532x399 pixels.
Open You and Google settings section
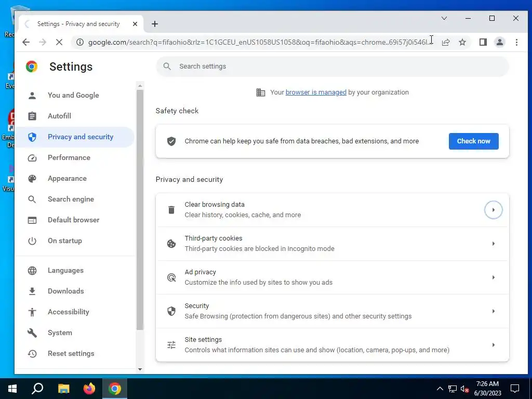(75, 96)
